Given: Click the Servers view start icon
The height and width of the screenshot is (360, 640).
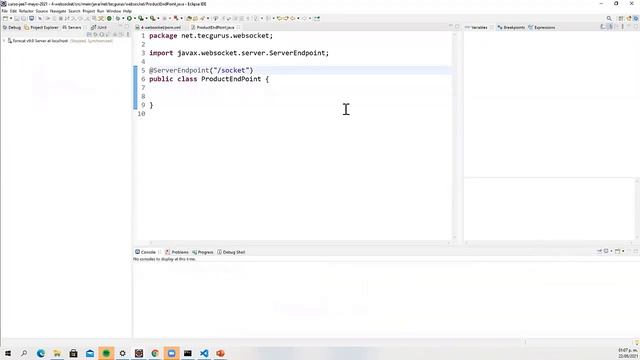Looking at the screenshot, I should 102,34.
